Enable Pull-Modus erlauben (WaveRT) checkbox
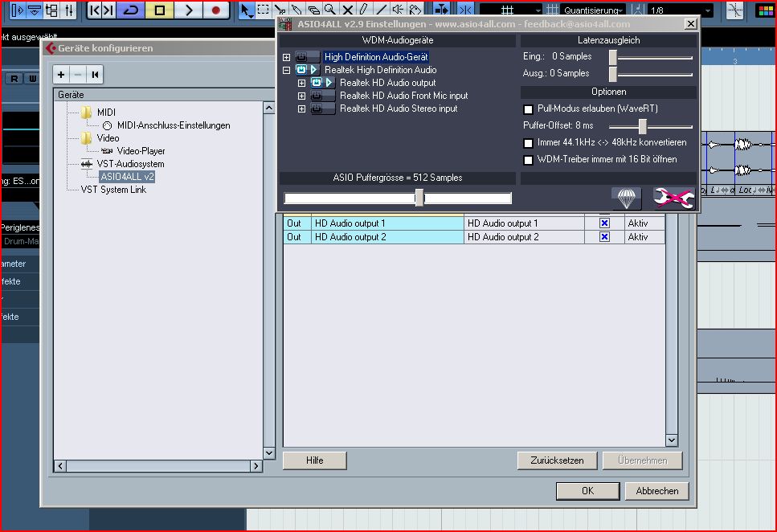This screenshot has width=777, height=532. point(528,109)
